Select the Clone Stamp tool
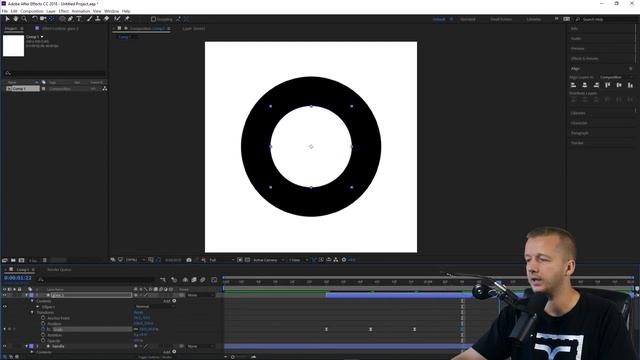Image resolution: width=640 pixels, height=360 pixels. pos(98,19)
